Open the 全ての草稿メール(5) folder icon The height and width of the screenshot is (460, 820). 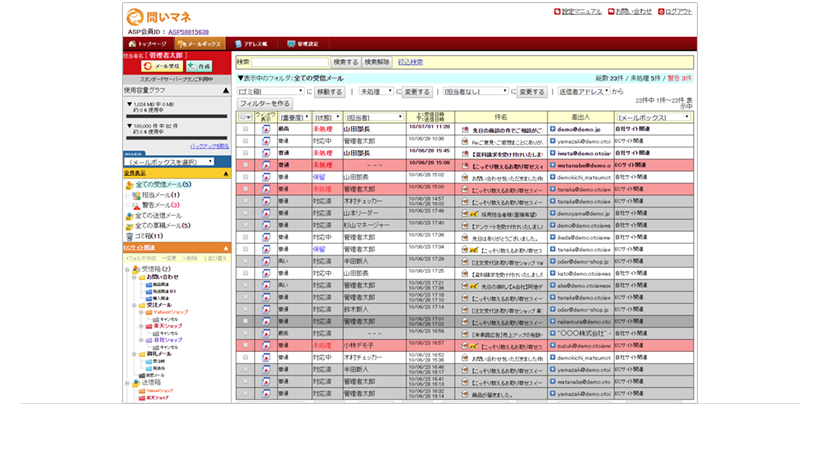point(129,226)
